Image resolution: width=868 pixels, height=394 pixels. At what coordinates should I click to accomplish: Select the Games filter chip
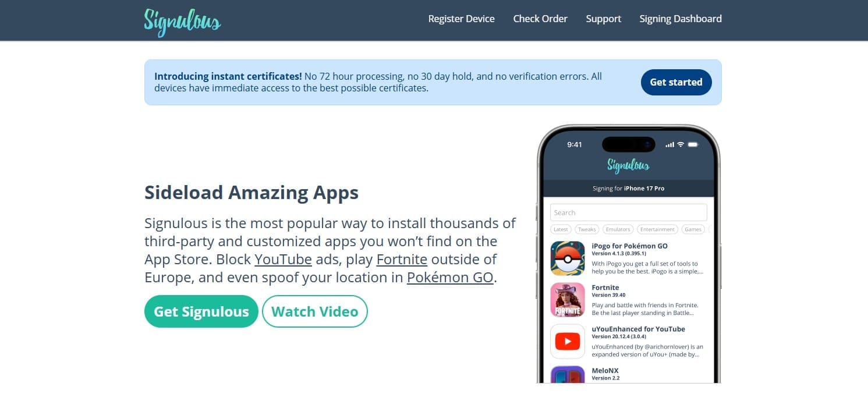pyautogui.click(x=693, y=229)
